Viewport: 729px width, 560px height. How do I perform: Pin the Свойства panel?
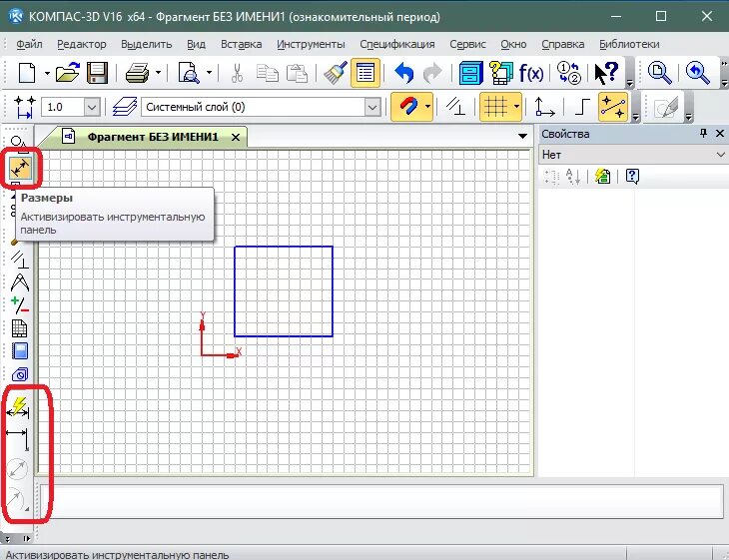(x=703, y=134)
